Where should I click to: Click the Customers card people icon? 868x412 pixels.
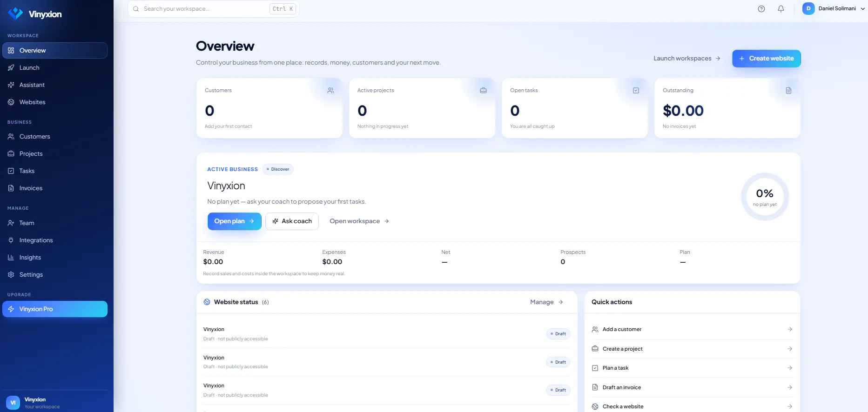point(330,91)
